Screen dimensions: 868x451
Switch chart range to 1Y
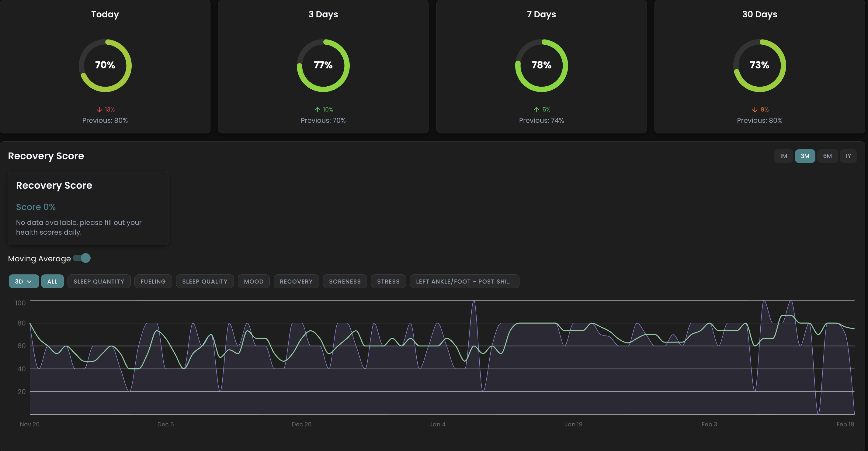[848, 156]
